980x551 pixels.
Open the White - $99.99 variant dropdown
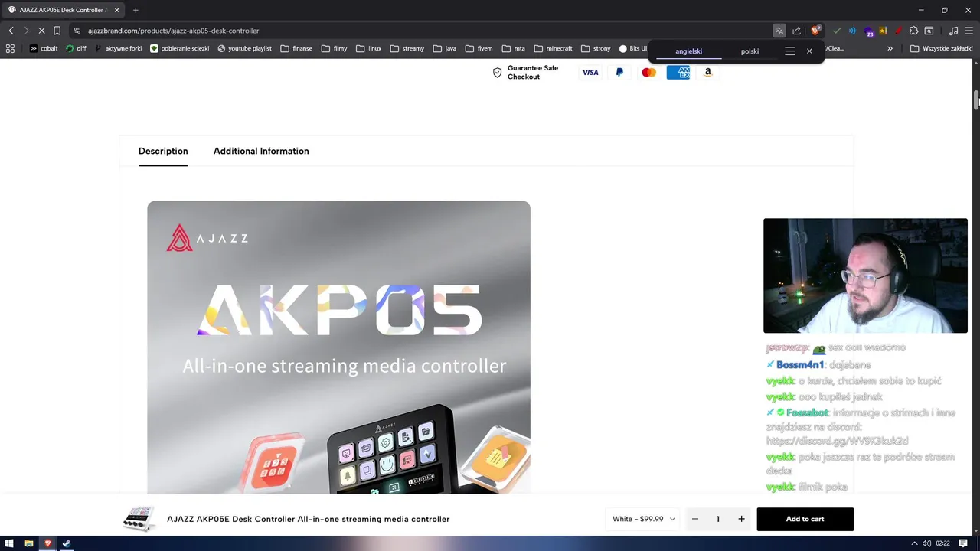(x=643, y=519)
